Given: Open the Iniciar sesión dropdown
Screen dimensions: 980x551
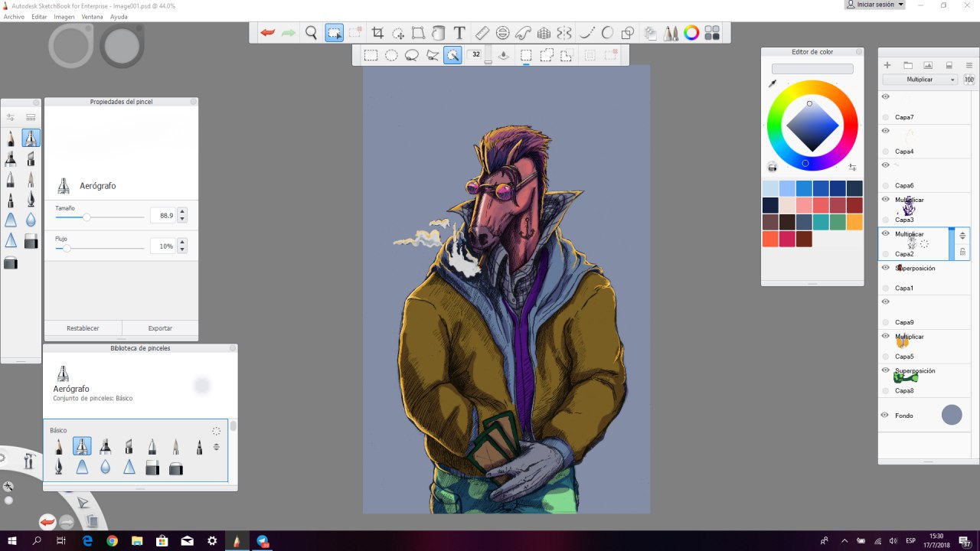Looking at the screenshot, I should 875,5.
